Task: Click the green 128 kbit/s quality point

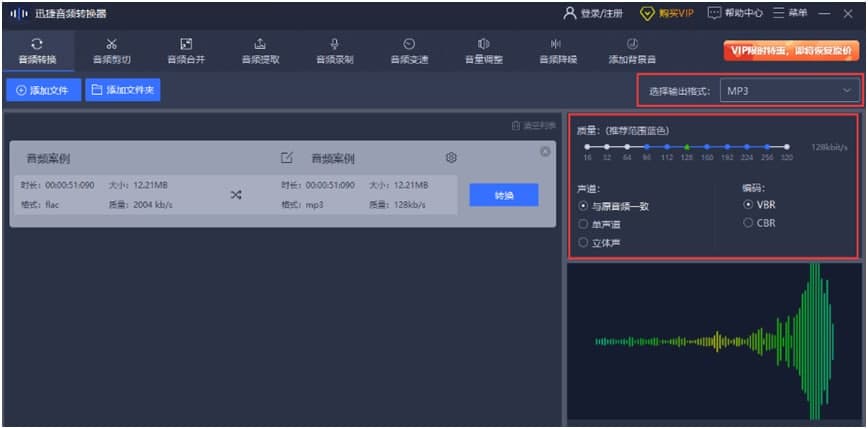Action: pos(687,147)
